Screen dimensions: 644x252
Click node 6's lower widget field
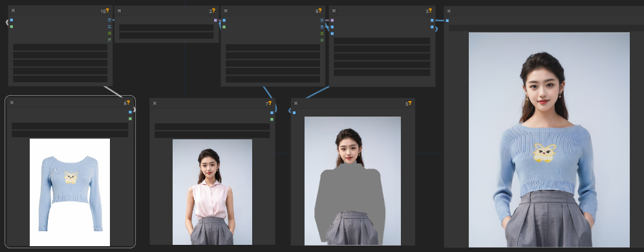pyautogui.click(x=70, y=134)
